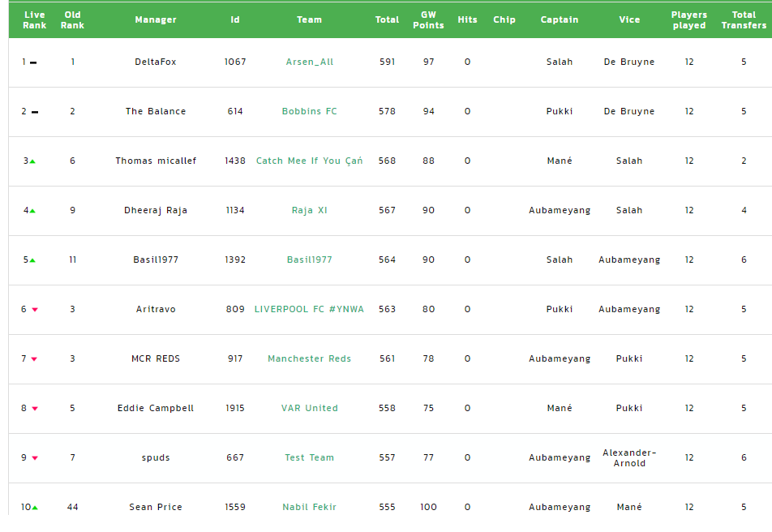772x532 pixels.
Task: Click red down arrow beside live rank 8
Action: [35, 409]
